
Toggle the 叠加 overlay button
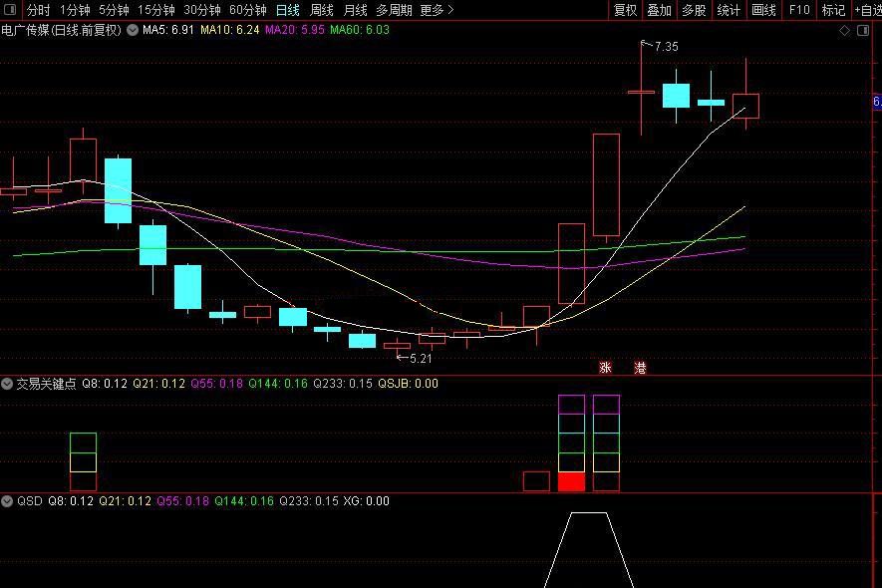(x=659, y=10)
